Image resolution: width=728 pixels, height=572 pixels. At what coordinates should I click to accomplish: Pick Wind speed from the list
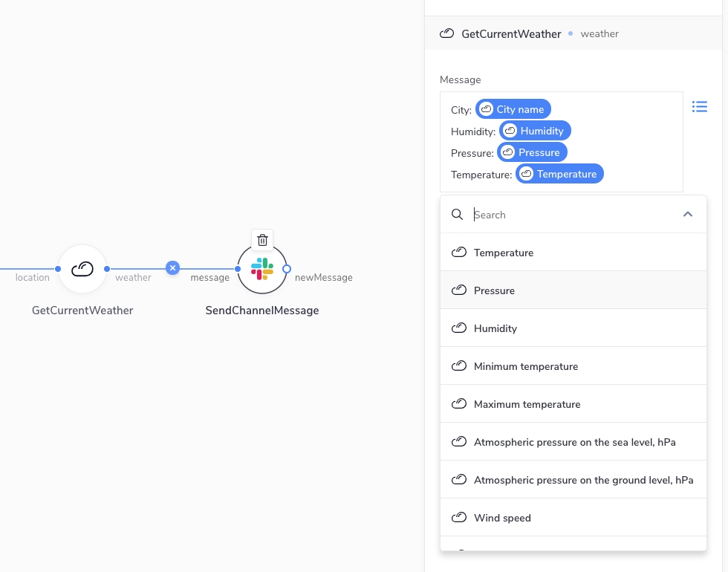[502, 518]
